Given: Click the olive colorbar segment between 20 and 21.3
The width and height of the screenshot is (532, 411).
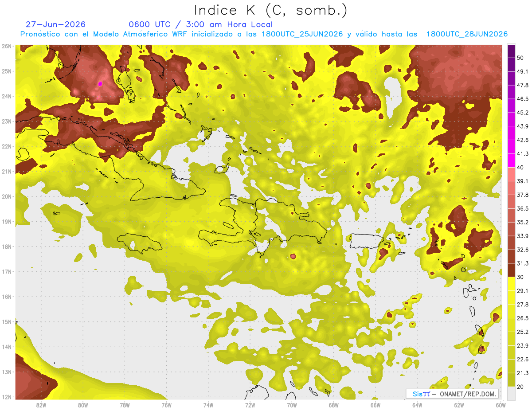Looking at the screenshot, I should pos(511,380).
